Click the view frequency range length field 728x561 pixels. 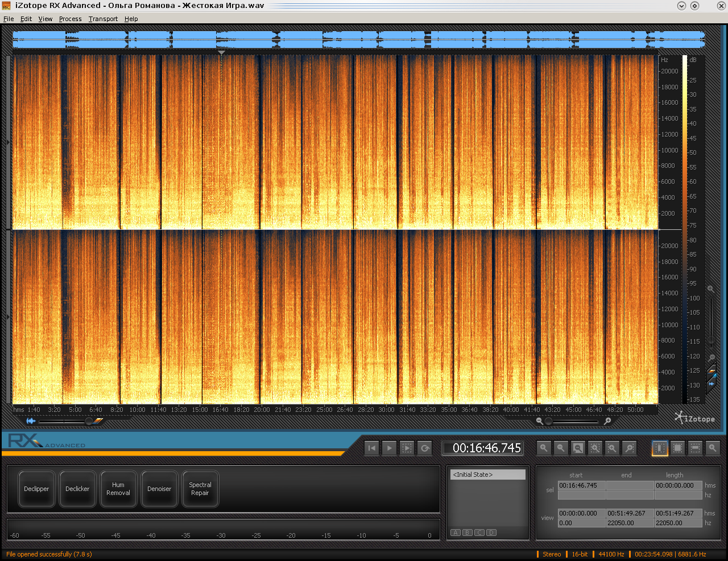[678, 523]
